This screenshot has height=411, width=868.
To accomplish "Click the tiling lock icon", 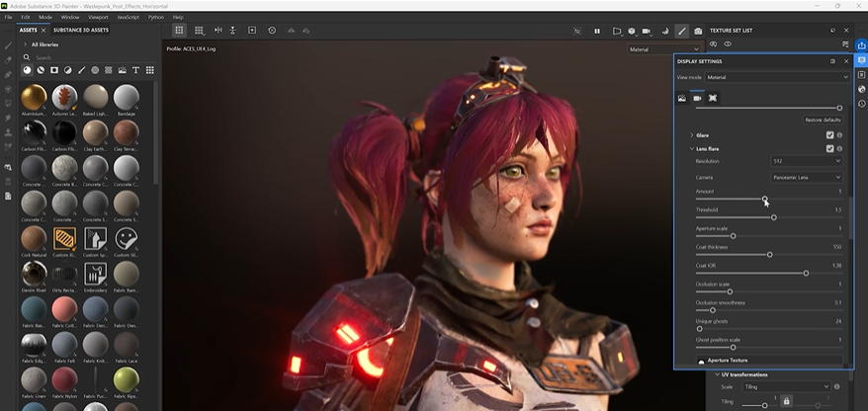I will pyautogui.click(x=787, y=400).
